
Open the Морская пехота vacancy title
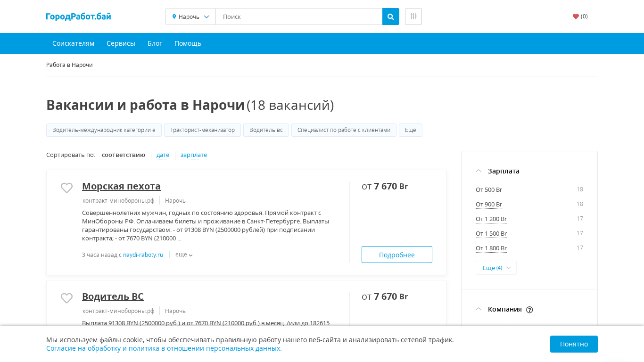[x=121, y=186]
